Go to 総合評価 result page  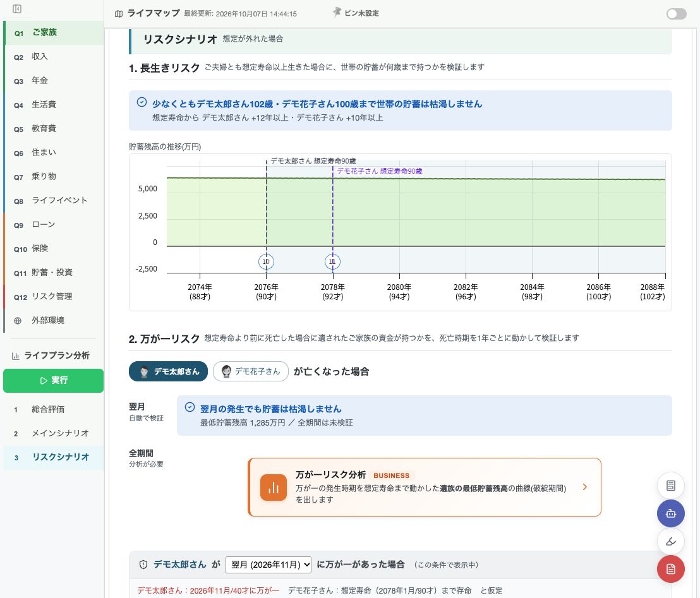[x=54, y=409]
